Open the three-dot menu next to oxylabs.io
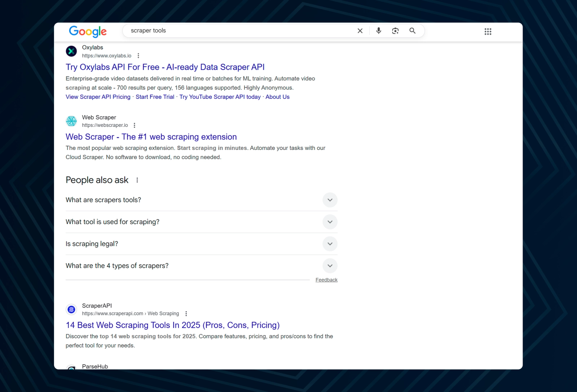This screenshot has height=392, width=577. pyautogui.click(x=138, y=56)
